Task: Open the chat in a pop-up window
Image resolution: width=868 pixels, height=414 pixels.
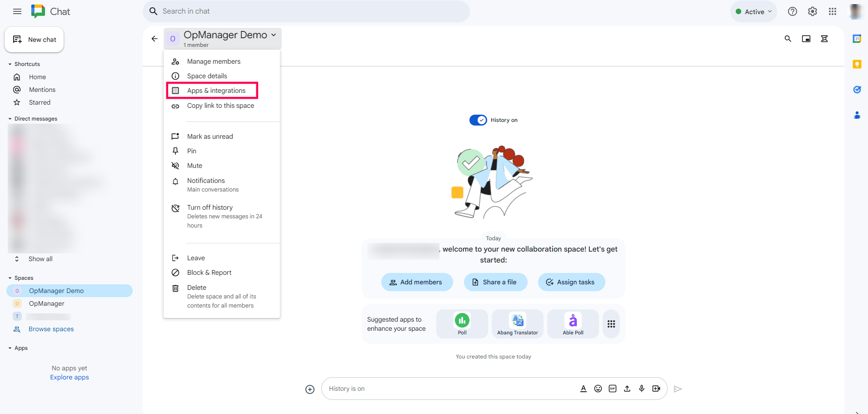Action: click(x=806, y=39)
